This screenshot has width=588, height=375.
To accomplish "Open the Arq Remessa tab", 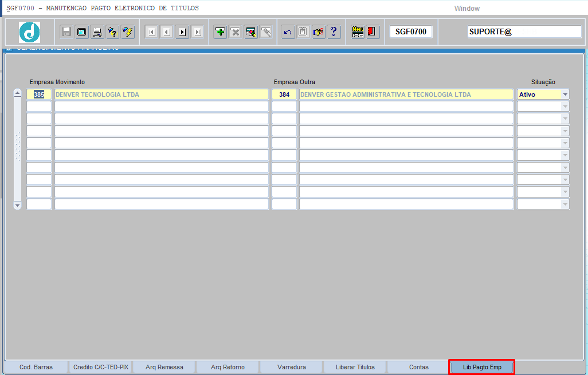I will 164,367.
